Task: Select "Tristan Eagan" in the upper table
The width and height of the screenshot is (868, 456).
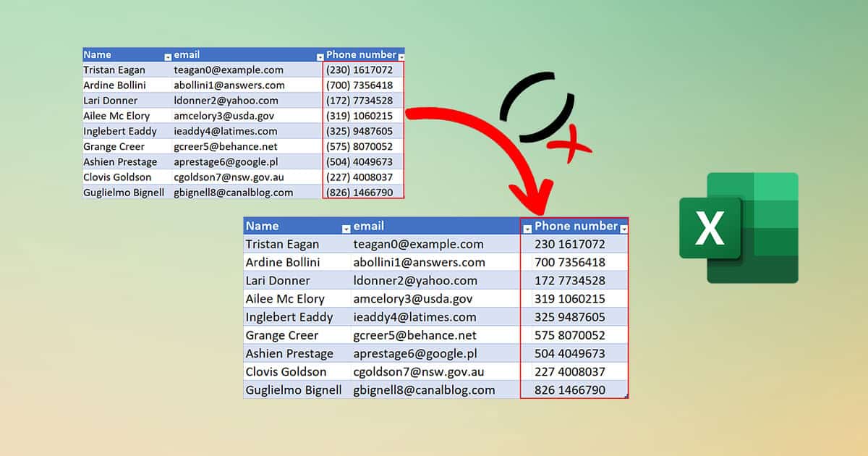Action: click(114, 70)
